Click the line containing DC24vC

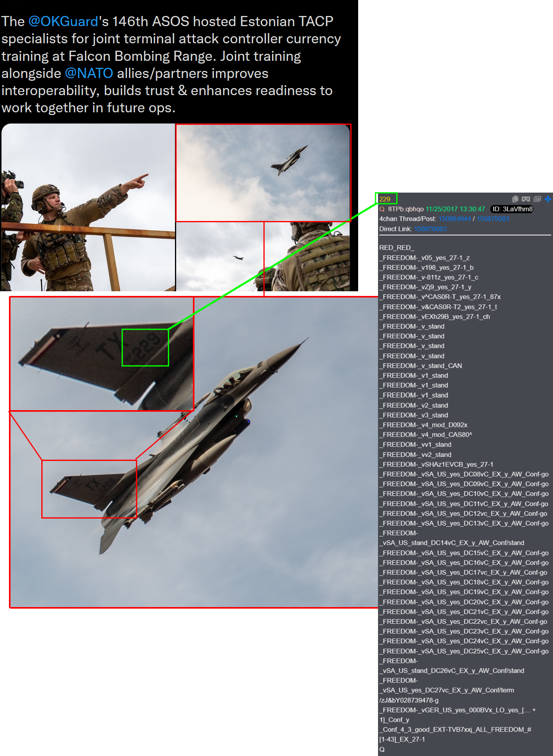pos(464,641)
